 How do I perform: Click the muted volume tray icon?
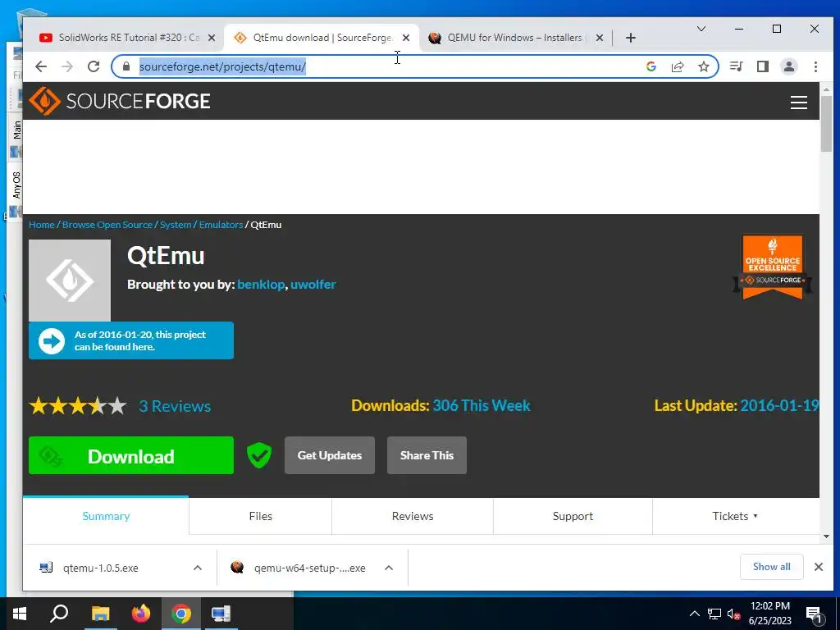click(734, 614)
